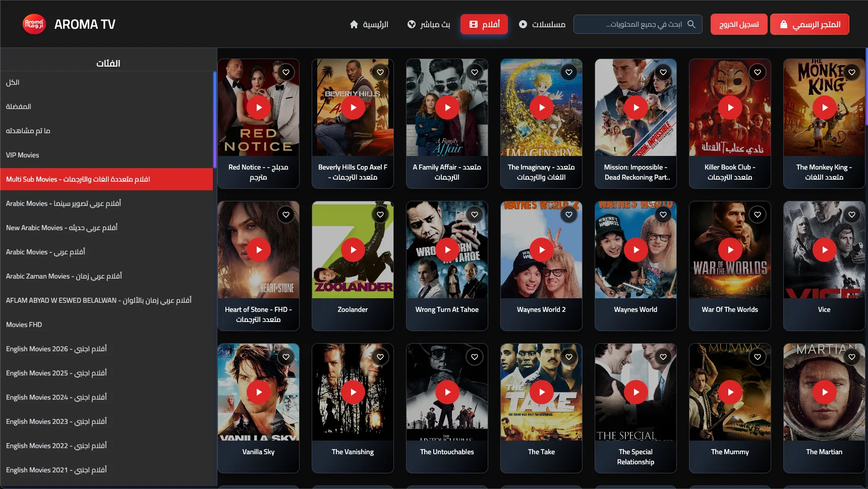Focus the content search field
This screenshot has height=489, width=868.
tap(638, 24)
